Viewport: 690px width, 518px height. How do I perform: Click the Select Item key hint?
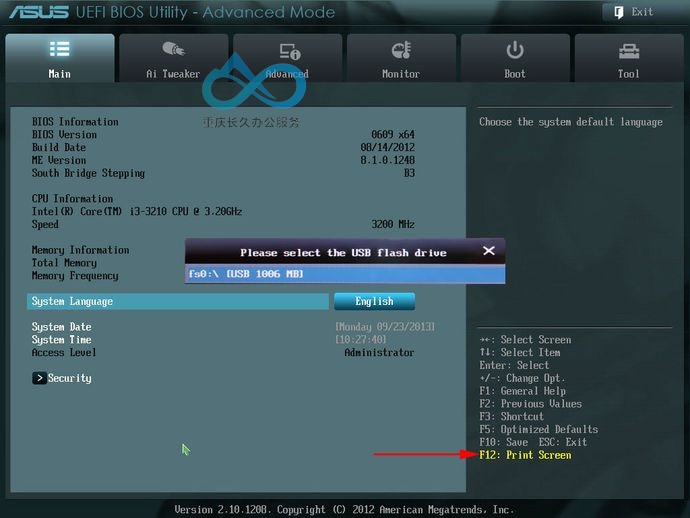pos(520,353)
